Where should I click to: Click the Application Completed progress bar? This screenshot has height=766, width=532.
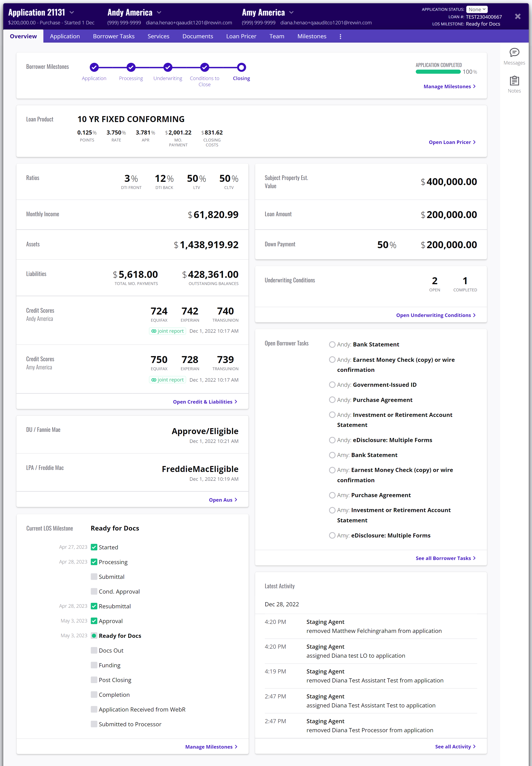pos(438,72)
